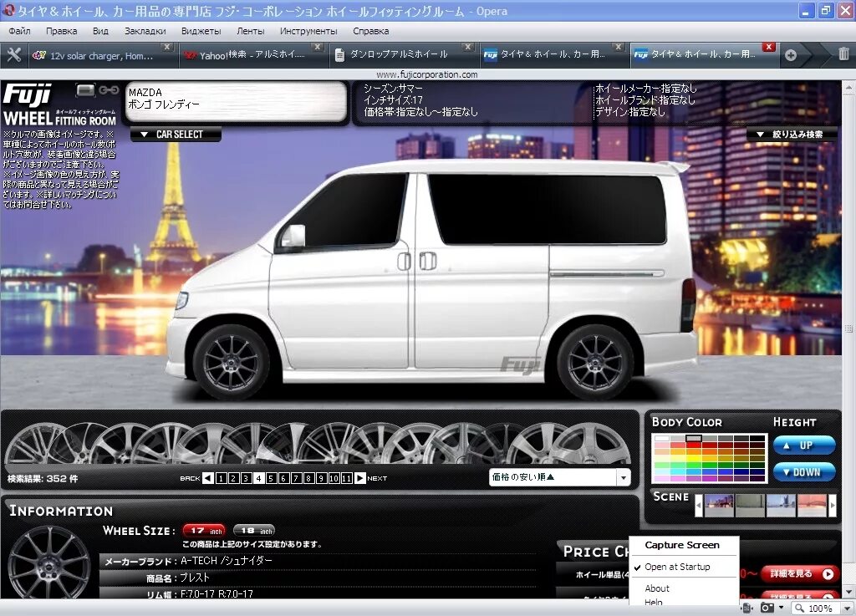Click the chain link icon beside logo

109,90
